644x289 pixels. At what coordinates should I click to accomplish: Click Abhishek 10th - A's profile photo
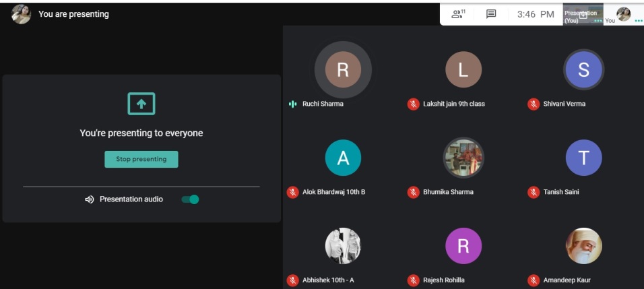pos(343,246)
